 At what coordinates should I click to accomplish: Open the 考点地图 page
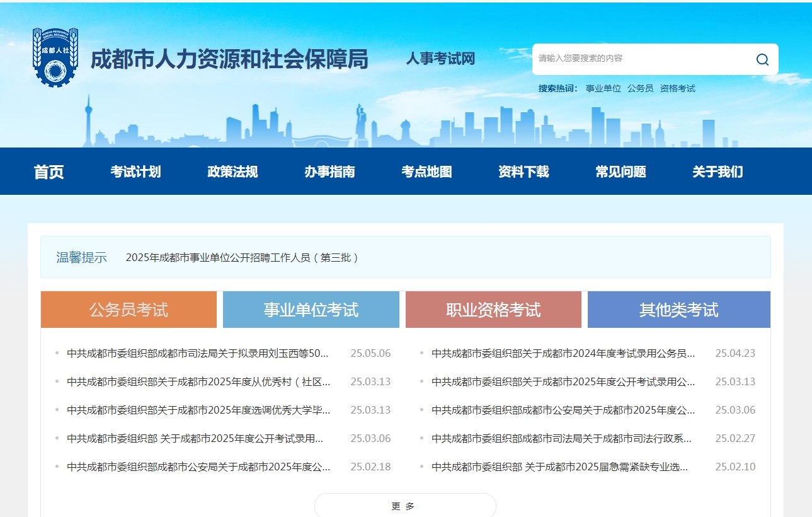pos(427,171)
